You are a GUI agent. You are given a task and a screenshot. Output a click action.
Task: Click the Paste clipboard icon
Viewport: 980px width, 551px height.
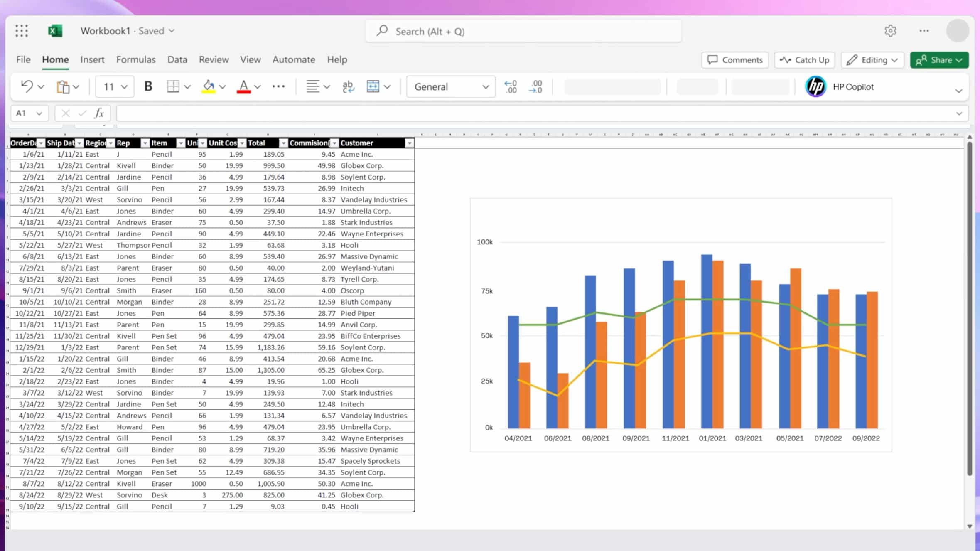63,86
